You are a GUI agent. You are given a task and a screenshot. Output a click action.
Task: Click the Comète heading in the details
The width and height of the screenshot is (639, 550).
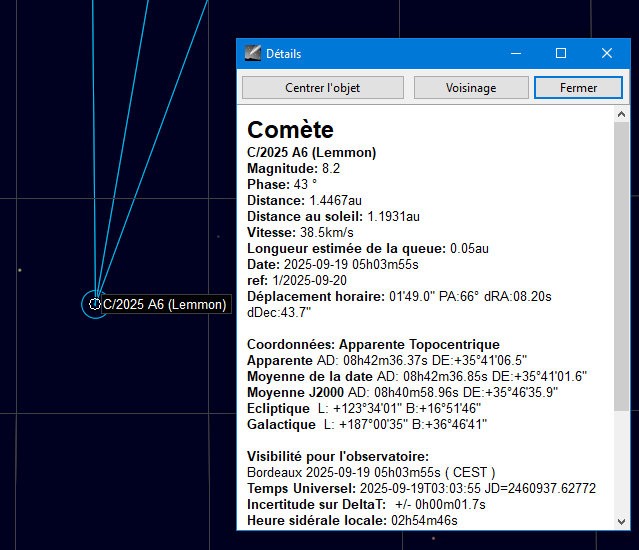[290, 130]
